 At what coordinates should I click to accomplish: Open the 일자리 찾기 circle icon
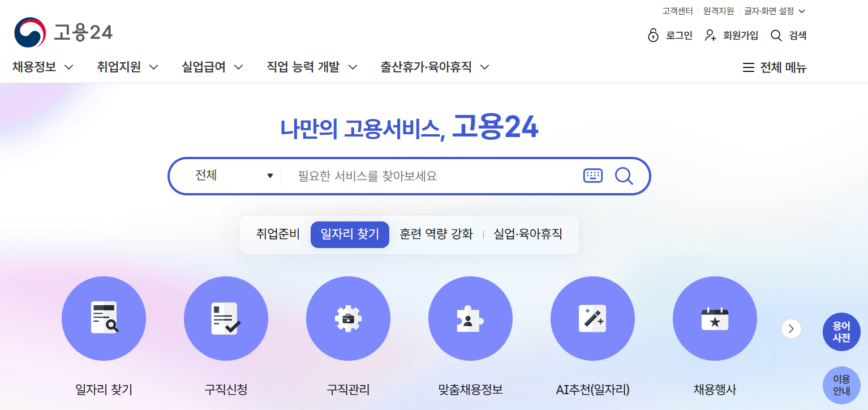pos(104,319)
